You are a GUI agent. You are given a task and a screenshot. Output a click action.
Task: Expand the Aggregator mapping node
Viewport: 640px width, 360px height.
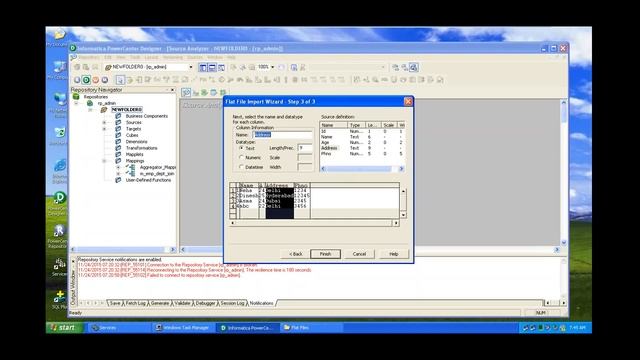click(118, 167)
